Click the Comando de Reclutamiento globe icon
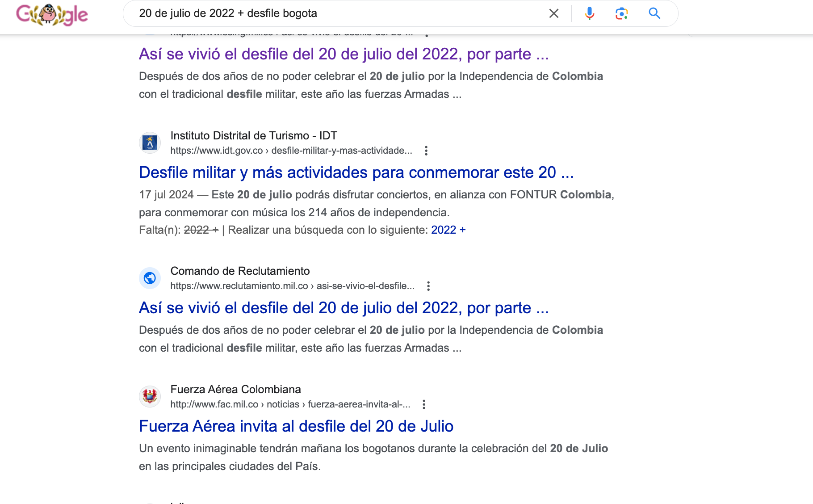The width and height of the screenshot is (813, 504). point(150,278)
